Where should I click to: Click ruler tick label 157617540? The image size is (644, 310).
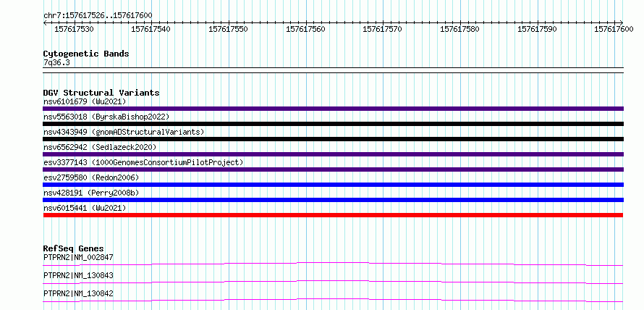(151, 29)
